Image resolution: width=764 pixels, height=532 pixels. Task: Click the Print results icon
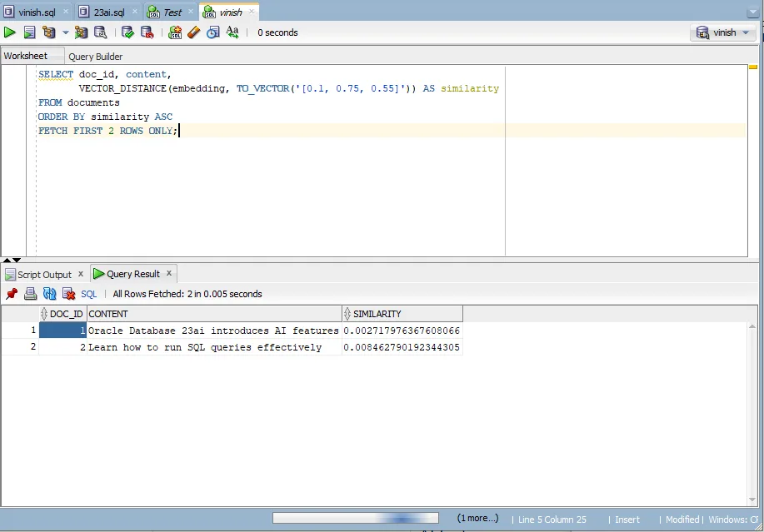(31, 294)
